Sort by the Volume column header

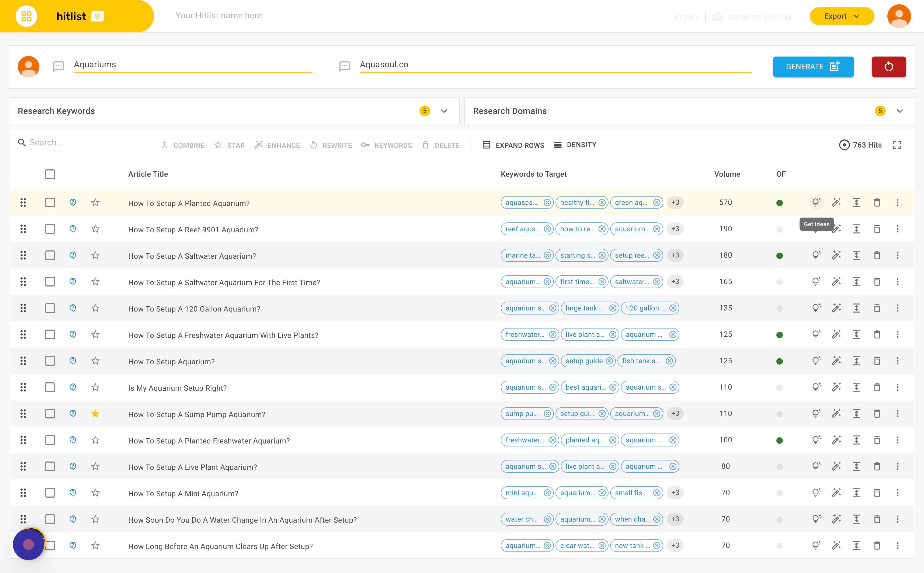tap(727, 174)
